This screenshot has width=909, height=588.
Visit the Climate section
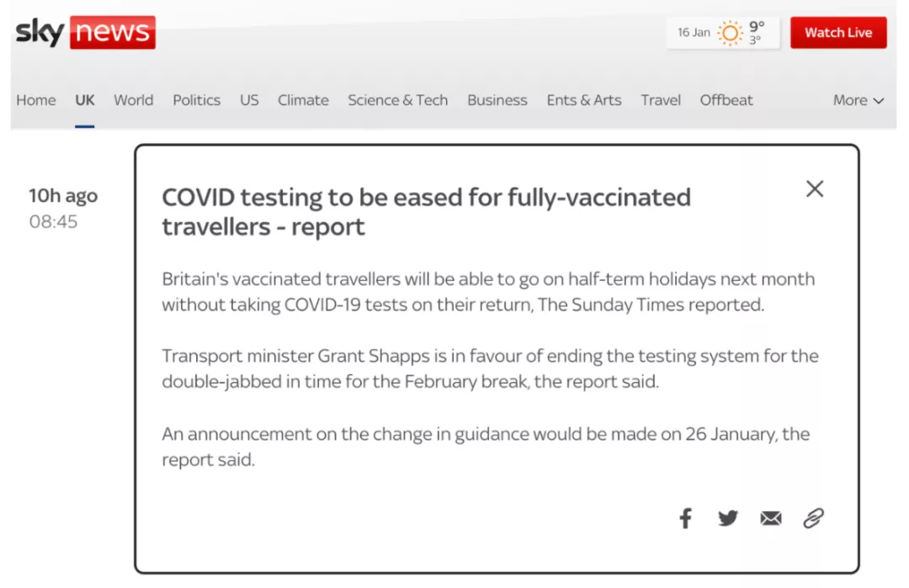(x=303, y=100)
